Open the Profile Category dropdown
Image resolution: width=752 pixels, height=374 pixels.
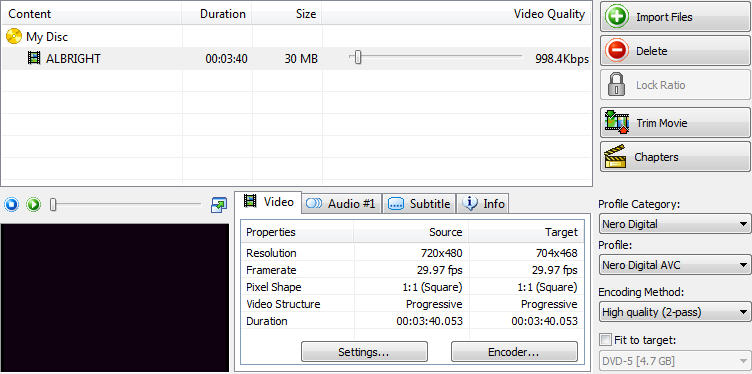(674, 224)
